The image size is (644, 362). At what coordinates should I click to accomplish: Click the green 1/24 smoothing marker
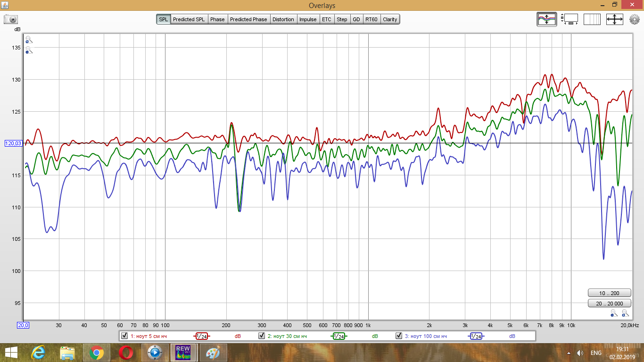(x=339, y=336)
